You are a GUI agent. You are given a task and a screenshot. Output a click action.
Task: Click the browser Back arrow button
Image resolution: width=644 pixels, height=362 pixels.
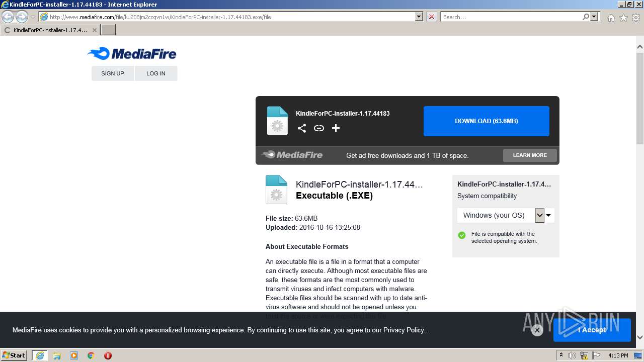pyautogui.click(x=8, y=17)
